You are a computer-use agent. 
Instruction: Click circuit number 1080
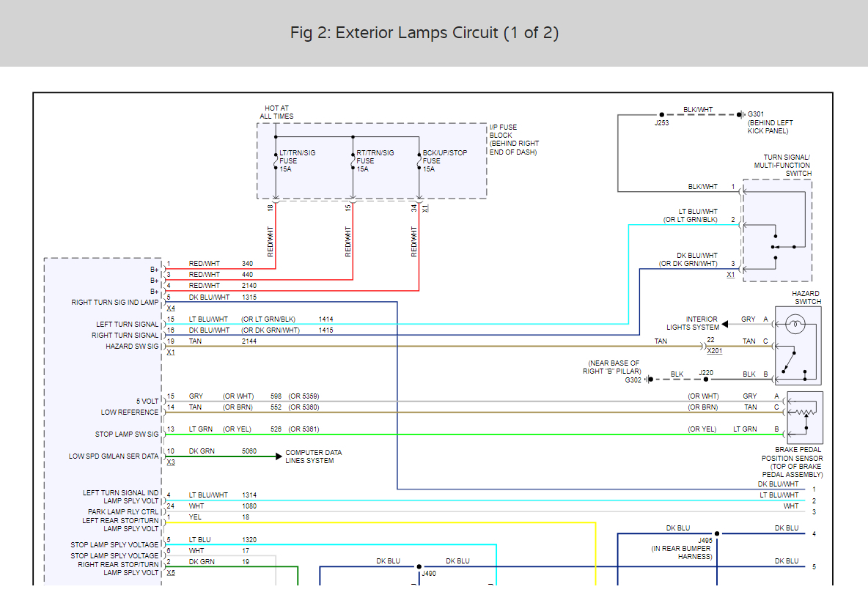[249, 506]
